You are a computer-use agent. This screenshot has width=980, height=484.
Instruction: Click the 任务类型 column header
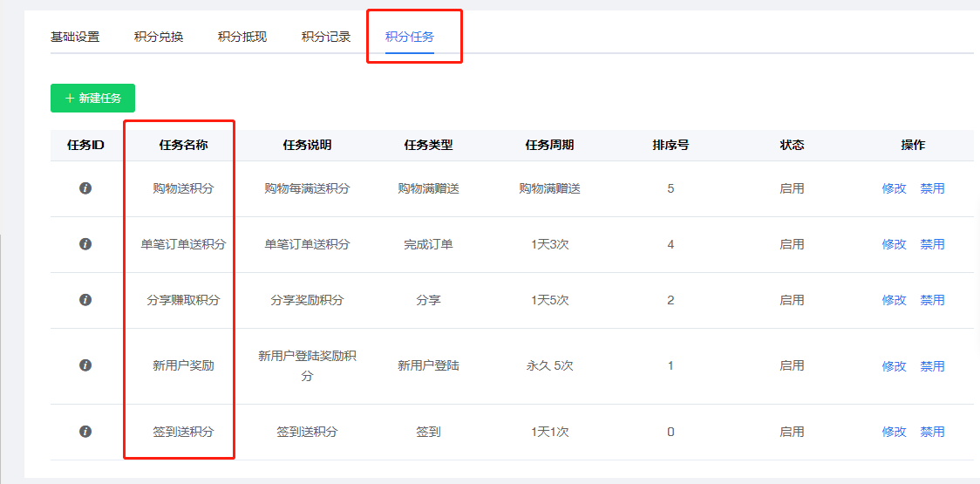428,145
